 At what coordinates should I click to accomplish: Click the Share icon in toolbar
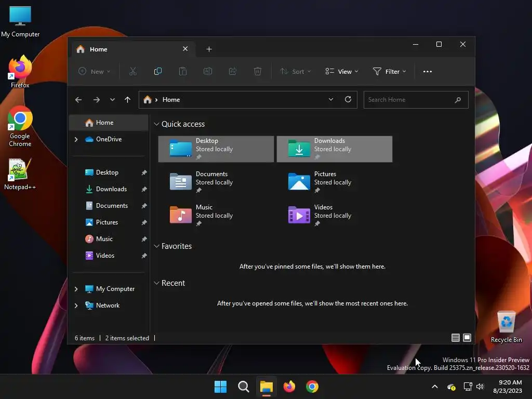[x=232, y=71]
